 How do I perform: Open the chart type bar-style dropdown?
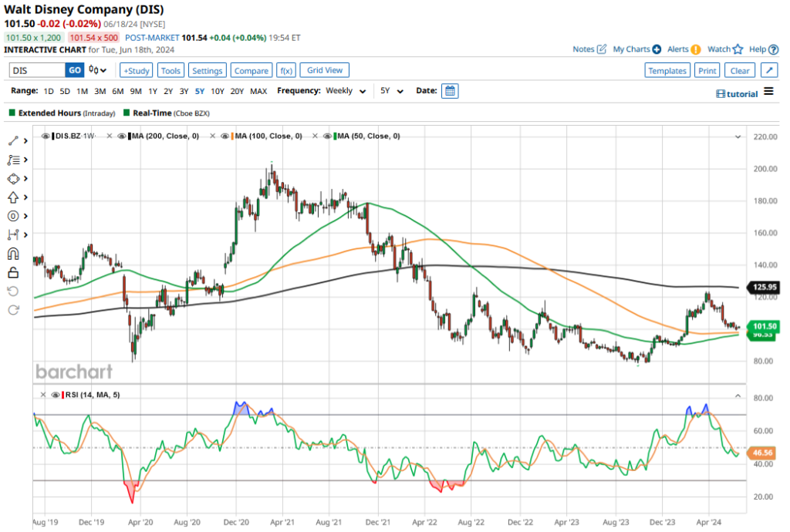coord(98,70)
